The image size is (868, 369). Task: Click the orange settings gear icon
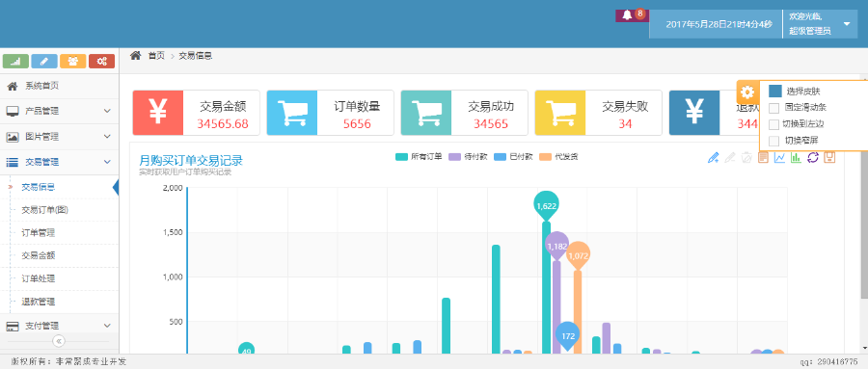point(747,92)
